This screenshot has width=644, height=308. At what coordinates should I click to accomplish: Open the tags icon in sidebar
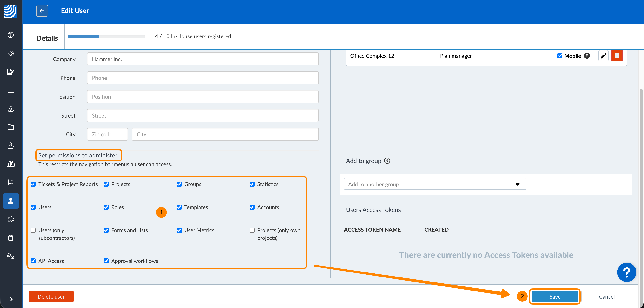(11, 53)
